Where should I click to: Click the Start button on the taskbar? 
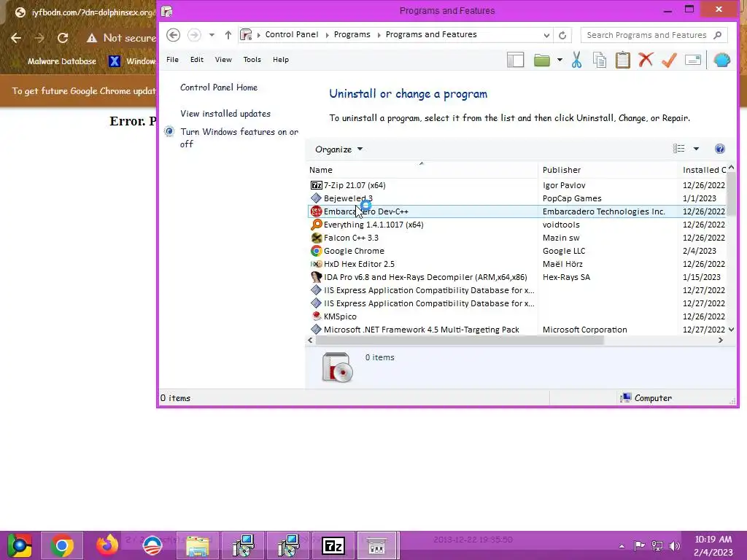pos(19,545)
